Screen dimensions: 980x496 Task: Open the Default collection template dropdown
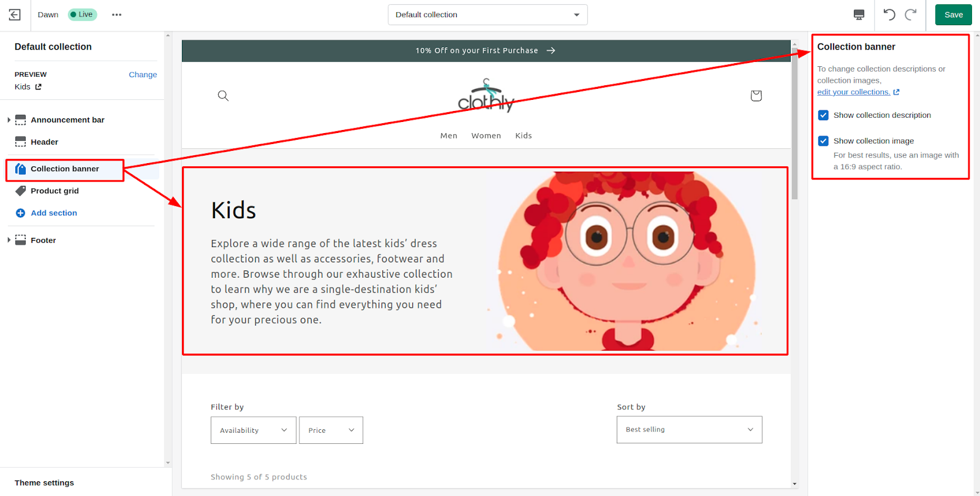click(x=488, y=15)
